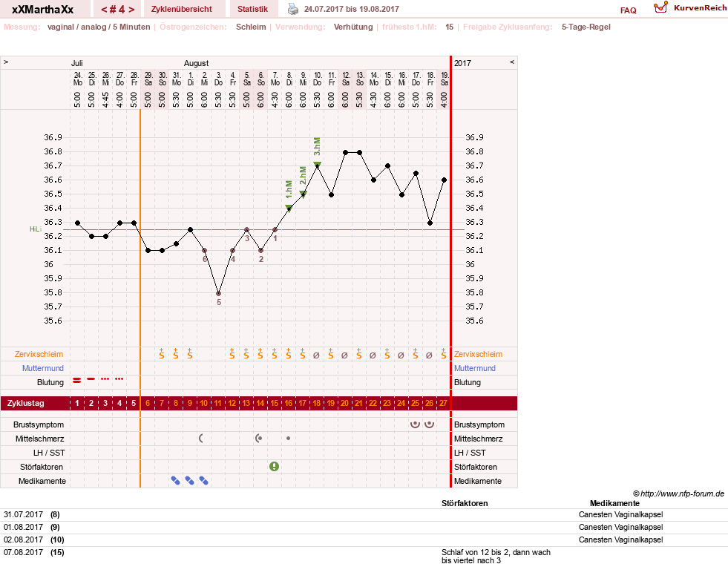Click the green Störfaktoren exclamation icon
This screenshot has height=587, width=728.
(x=275, y=466)
